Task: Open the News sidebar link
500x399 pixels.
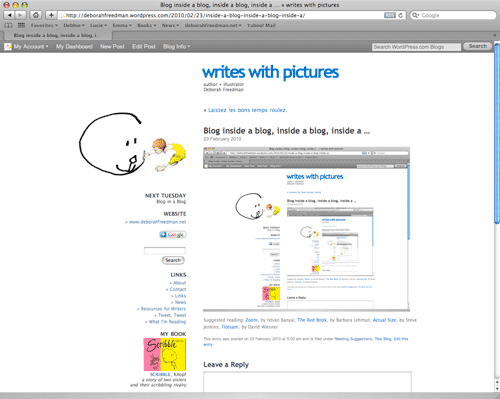Action: pos(180,302)
